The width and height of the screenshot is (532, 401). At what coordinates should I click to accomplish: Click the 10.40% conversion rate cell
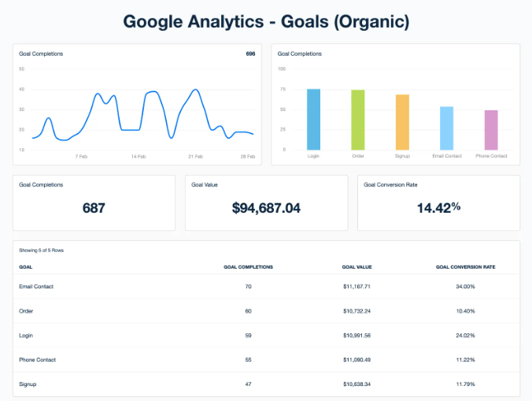(x=466, y=311)
